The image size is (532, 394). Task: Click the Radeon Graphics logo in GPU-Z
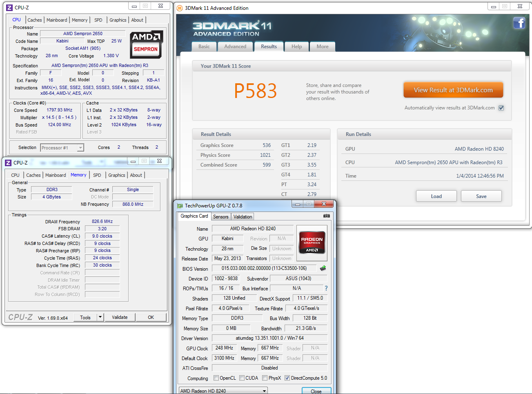[312, 242]
